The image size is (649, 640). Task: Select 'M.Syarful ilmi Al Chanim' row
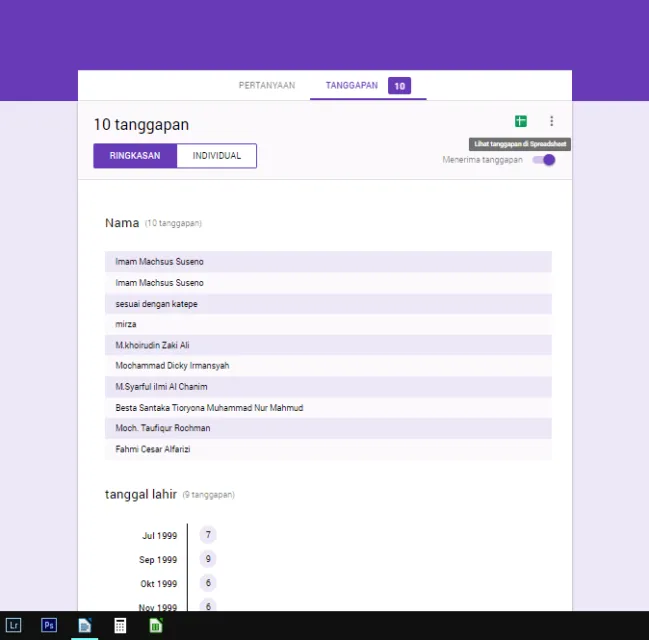(328, 387)
